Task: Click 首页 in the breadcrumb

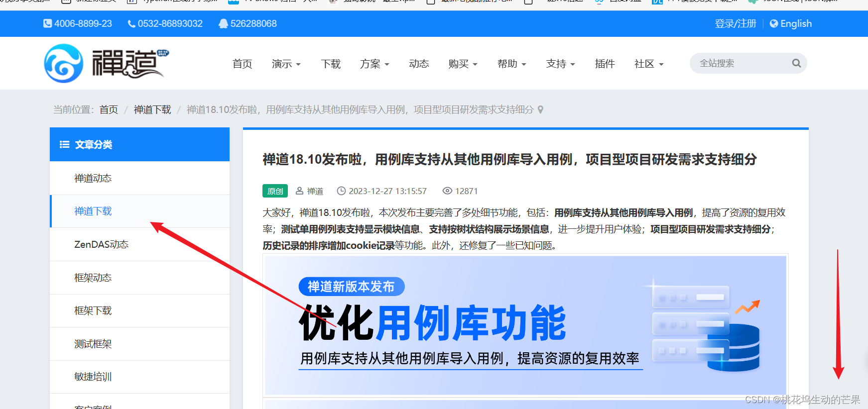Action: 109,109
